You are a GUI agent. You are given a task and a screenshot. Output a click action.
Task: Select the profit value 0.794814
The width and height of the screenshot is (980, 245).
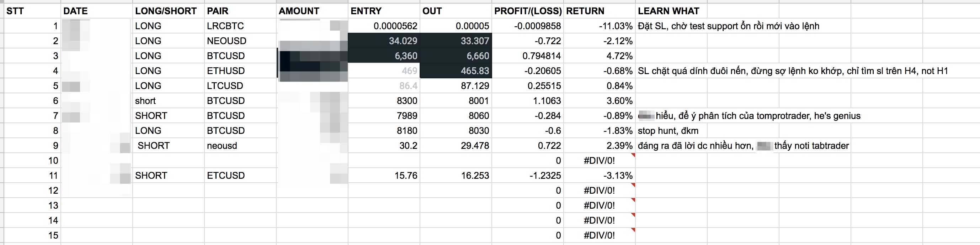(x=541, y=56)
